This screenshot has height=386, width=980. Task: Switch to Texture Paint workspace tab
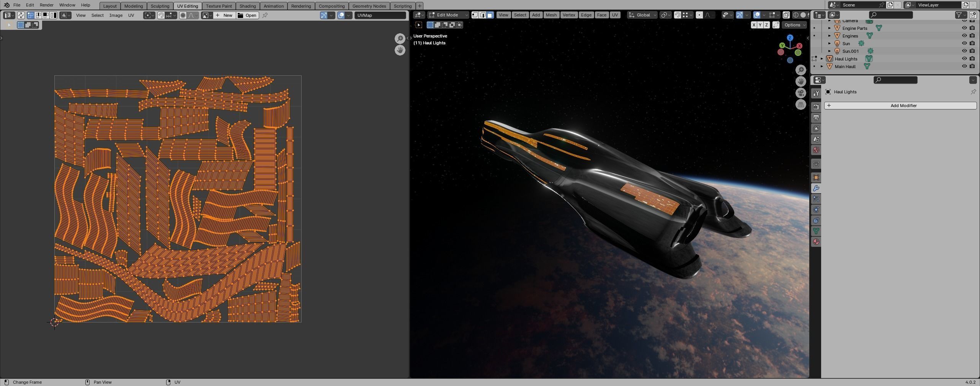coord(219,6)
